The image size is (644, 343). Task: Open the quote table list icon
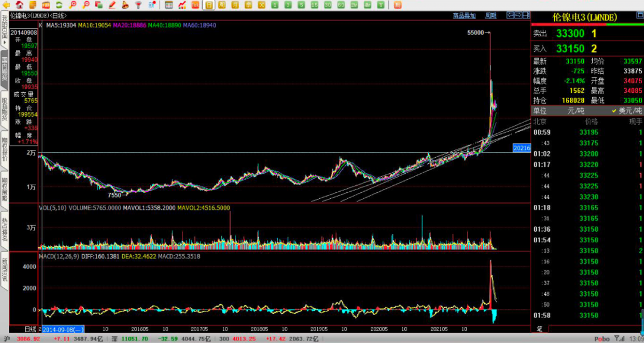pyautogui.click(x=169, y=5)
